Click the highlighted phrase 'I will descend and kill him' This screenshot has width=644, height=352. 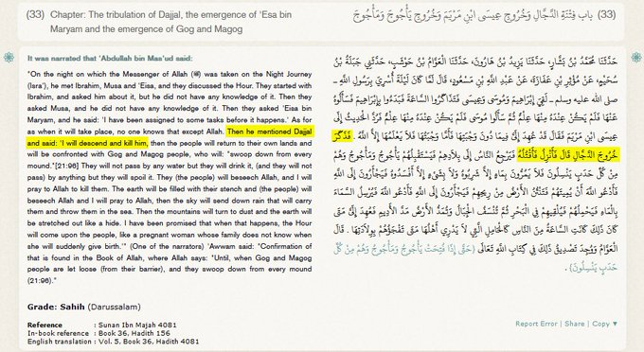(x=103, y=143)
